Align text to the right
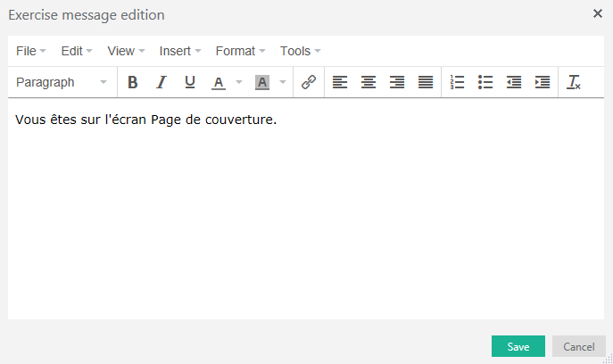Screen dimensions: 613x364 pyautogui.click(x=397, y=82)
